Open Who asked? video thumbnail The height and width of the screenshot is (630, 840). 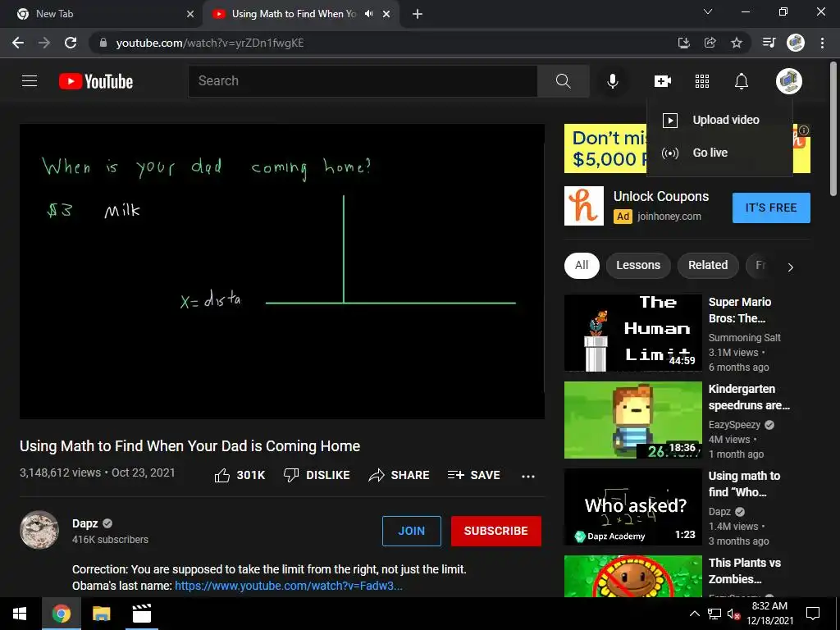point(632,507)
